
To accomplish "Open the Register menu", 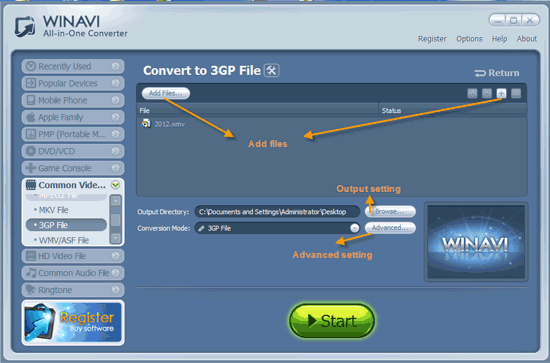I will click(x=432, y=39).
